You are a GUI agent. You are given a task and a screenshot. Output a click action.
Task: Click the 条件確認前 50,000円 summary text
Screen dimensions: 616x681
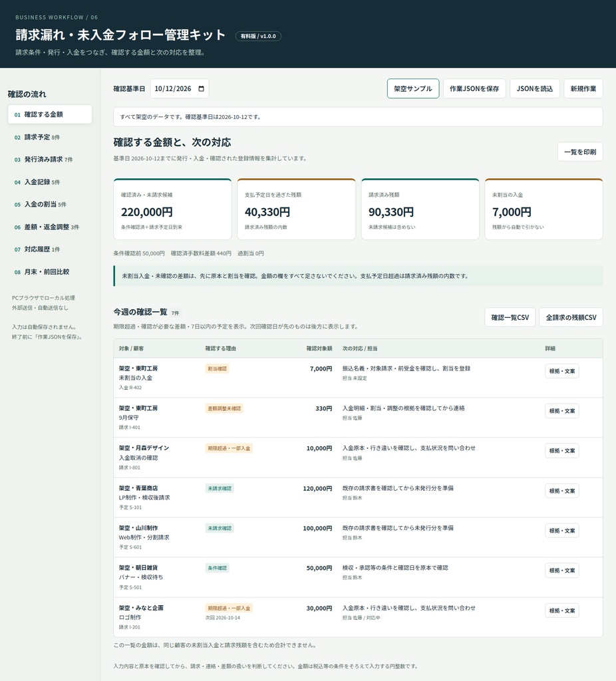(139, 253)
